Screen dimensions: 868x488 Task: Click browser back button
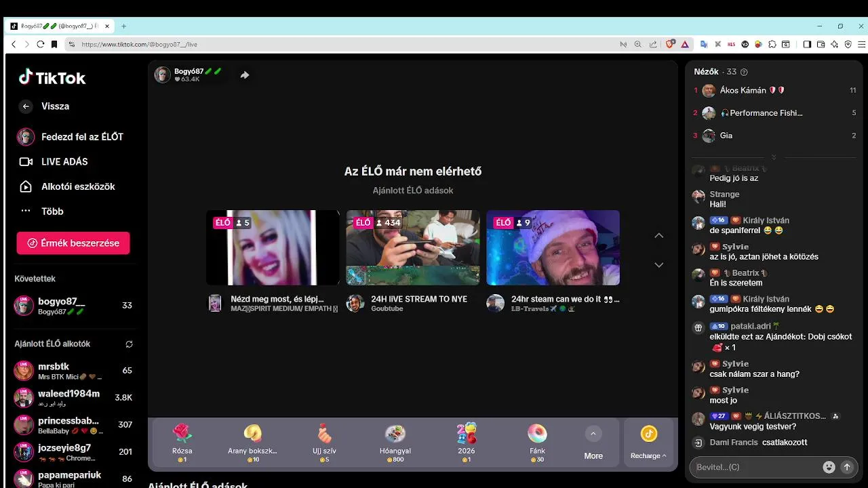14,44
